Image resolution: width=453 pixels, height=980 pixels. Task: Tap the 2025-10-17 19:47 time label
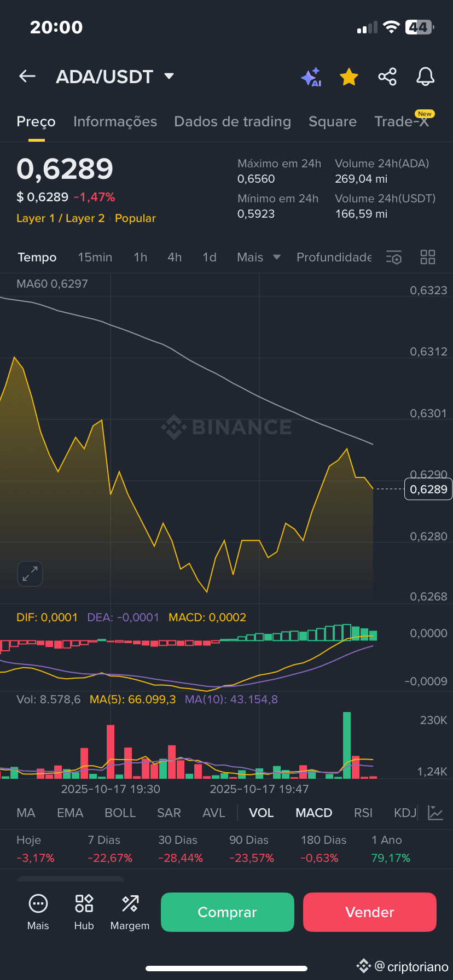coord(259,789)
